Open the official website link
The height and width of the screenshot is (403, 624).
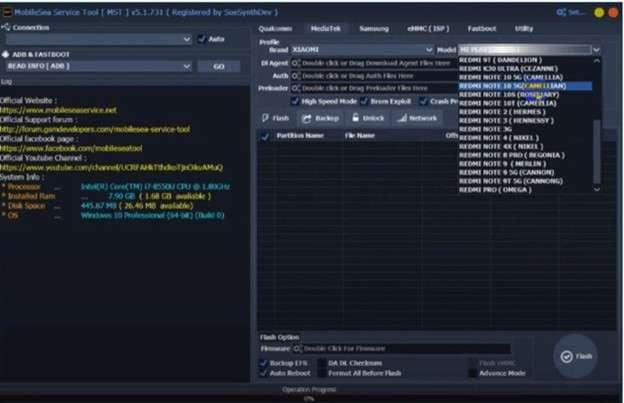coord(58,110)
